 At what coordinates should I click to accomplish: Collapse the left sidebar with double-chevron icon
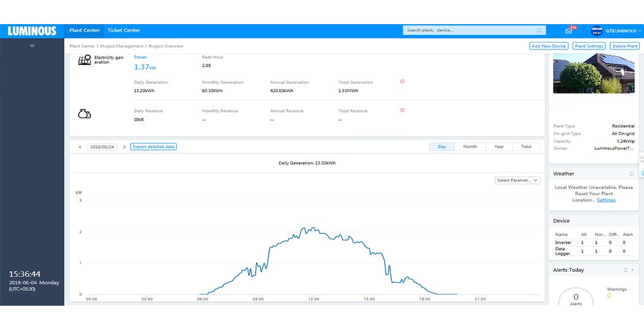[x=32, y=45]
